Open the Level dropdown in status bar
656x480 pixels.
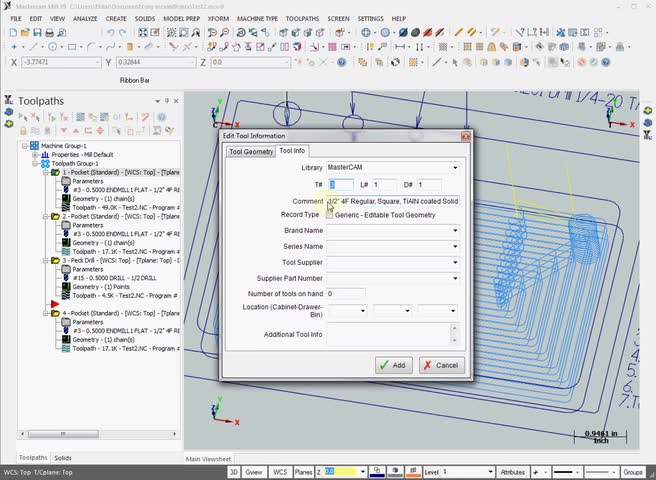pyautogui.click(x=490, y=472)
